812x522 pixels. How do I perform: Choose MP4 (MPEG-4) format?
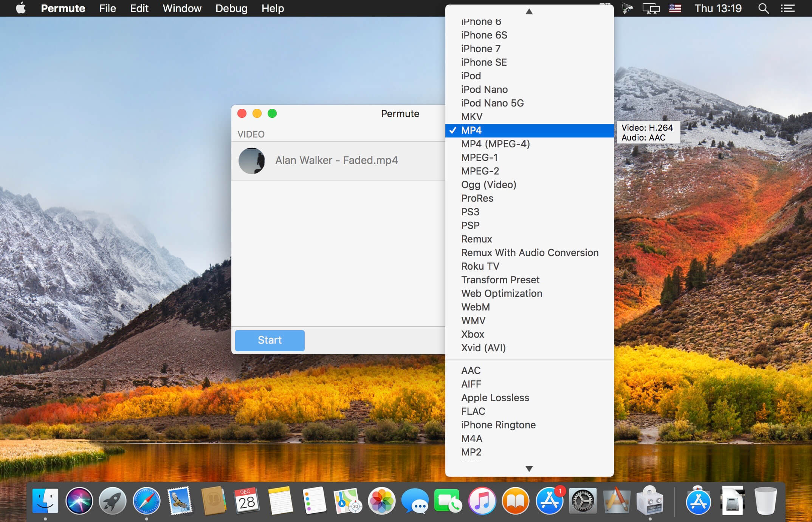pyautogui.click(x=529, y=144)
